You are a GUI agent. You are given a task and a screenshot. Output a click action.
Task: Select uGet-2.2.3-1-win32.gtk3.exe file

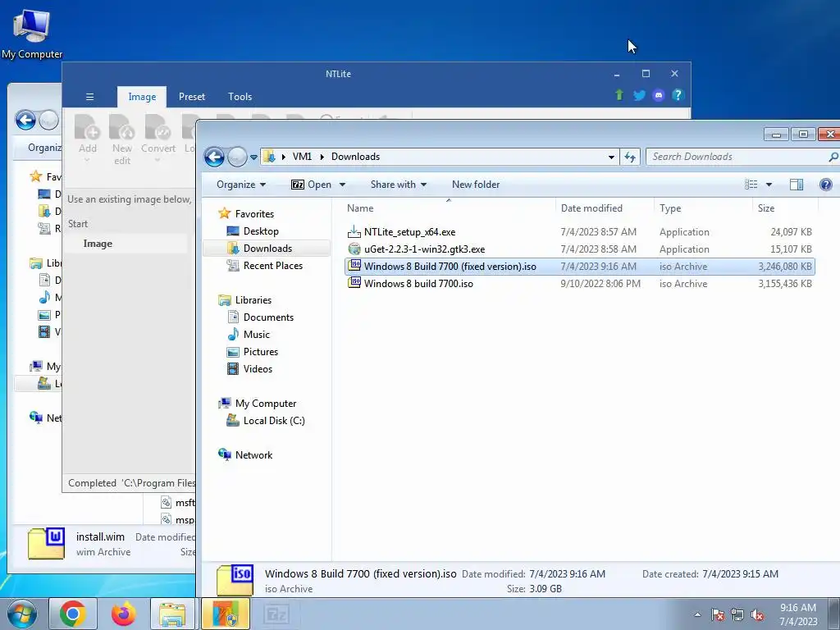580,249
